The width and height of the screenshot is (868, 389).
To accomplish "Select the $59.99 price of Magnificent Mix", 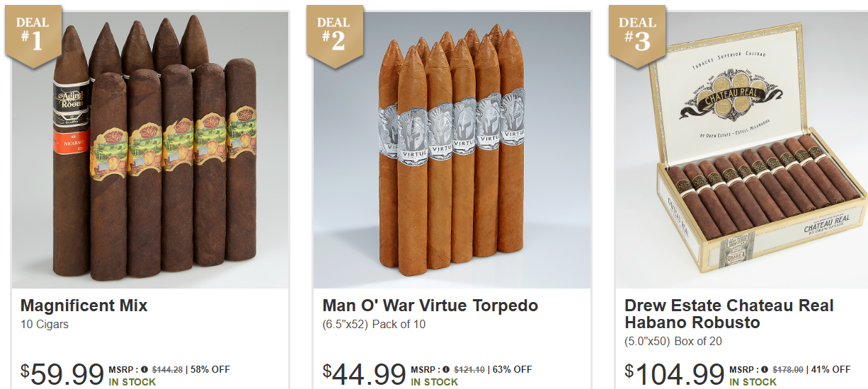I will tap(62, 375).
